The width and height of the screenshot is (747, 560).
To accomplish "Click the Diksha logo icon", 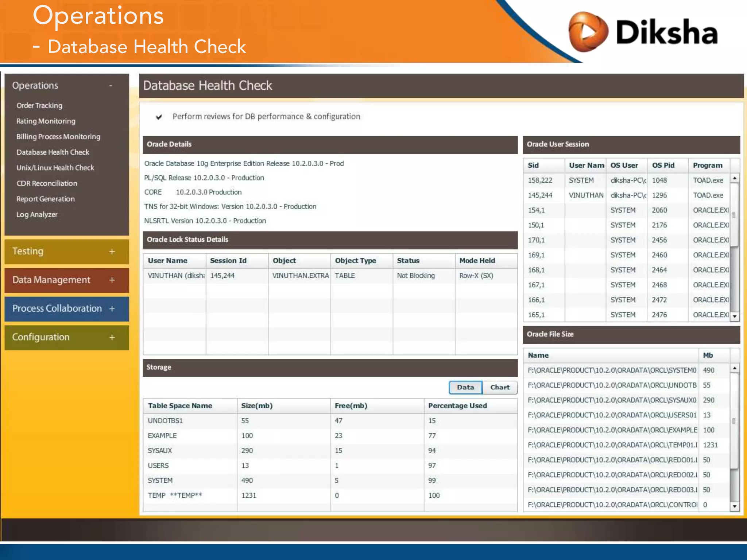I will point(588,32).
